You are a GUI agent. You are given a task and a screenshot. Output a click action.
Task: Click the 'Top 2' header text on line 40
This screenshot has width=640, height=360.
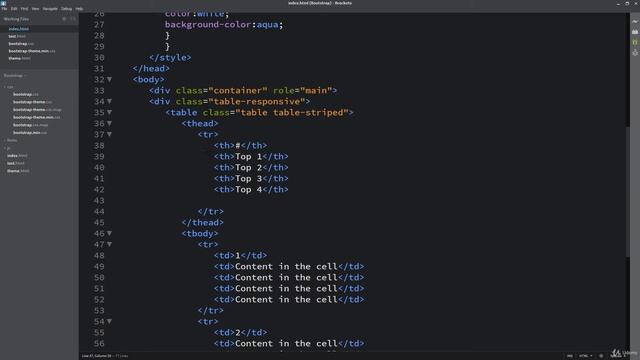pyautogui.click(x=249, y=168)
